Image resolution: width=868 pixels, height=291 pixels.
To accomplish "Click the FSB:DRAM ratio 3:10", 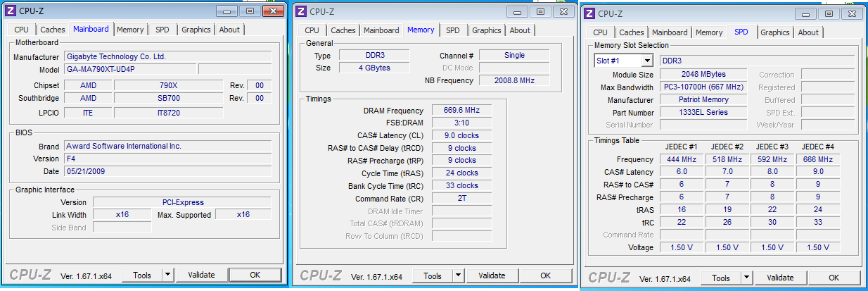I will 461,123.
